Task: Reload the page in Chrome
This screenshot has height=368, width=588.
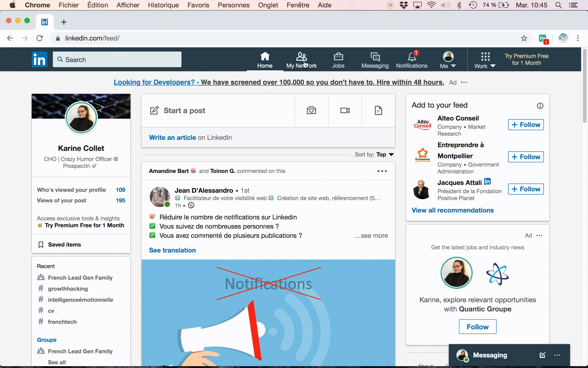Action: [39, 38]
